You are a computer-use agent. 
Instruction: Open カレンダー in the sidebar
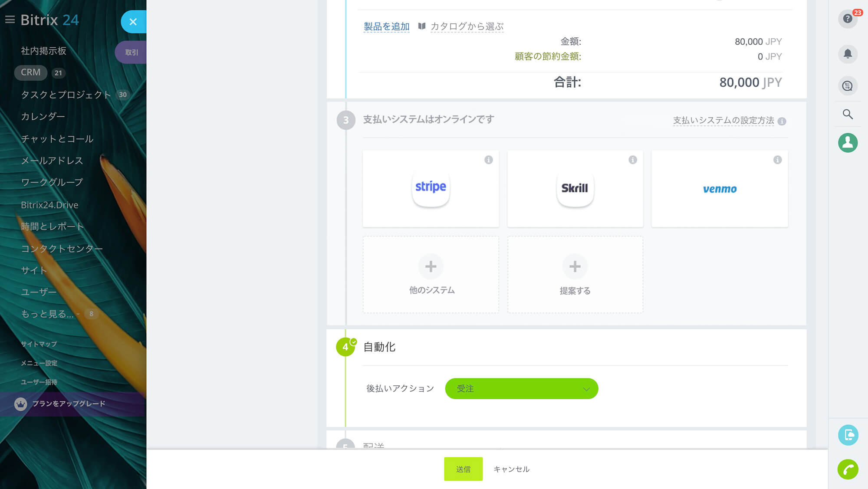[43, 116]
